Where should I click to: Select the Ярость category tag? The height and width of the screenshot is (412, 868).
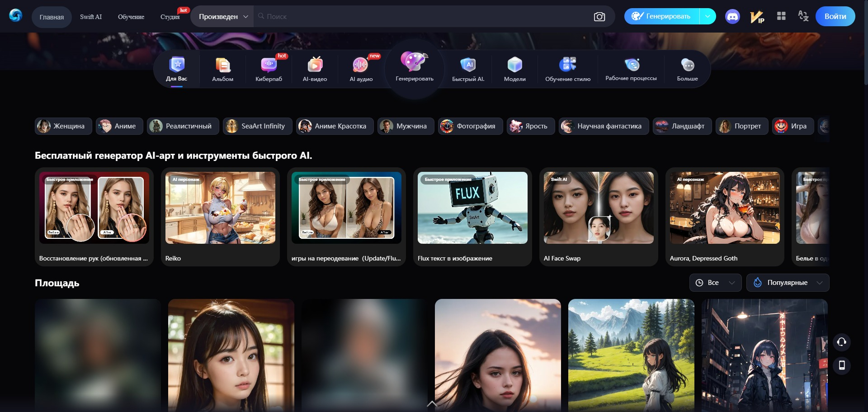pos(530,126)
